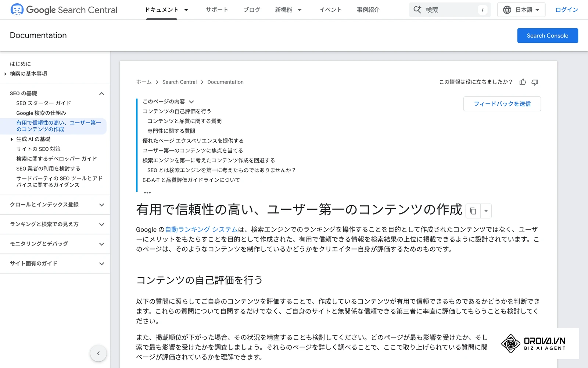This screenshot has height=368, width=588.
Task: Click the Search Central breadcrumb
Action: [179, 82]
